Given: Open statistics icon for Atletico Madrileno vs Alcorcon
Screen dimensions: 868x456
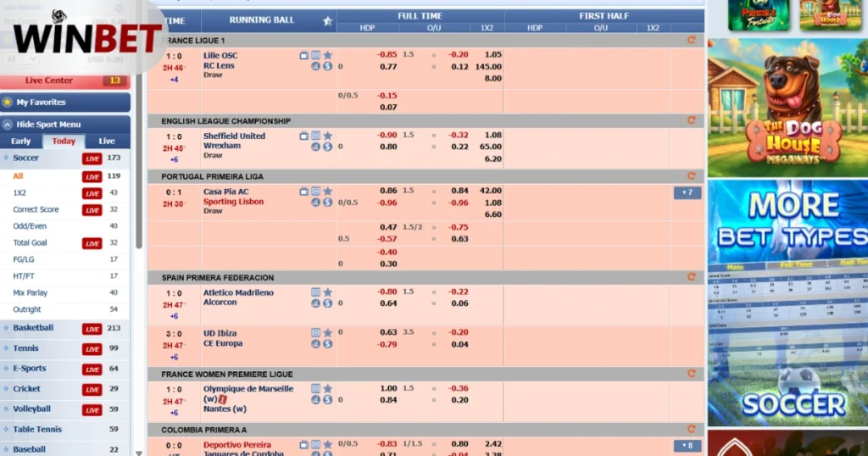Looking at the screenshot, I should [x=315, y=303].
